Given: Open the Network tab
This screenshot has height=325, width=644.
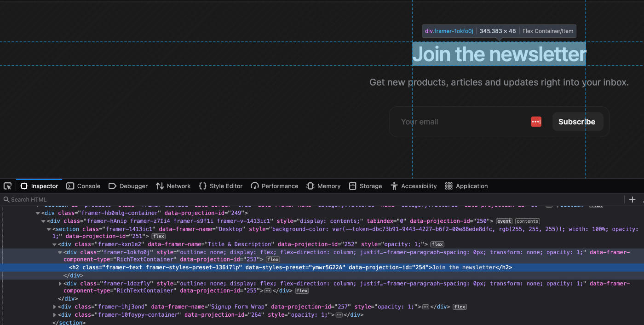Looking at the screenshot, I should 173,186.
